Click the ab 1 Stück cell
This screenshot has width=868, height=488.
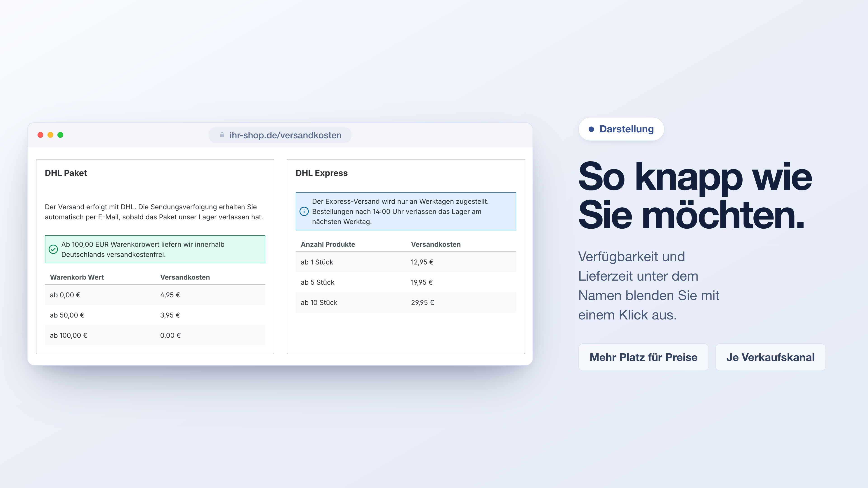[x=317, y=262]
